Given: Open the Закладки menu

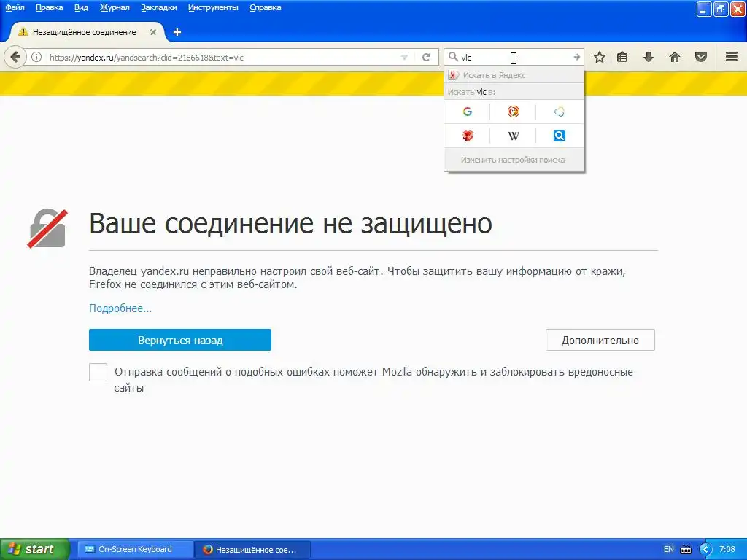Looking at the screenshot, I should [x=158, y=7].
